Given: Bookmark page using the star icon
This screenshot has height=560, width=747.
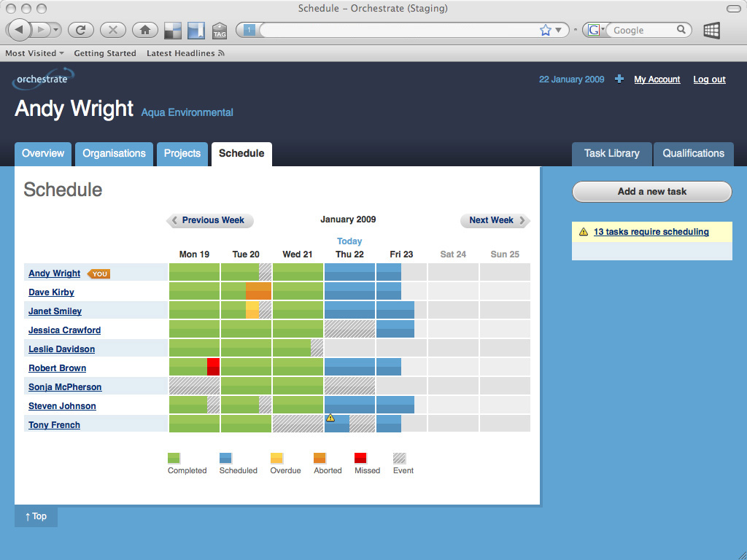Looking at the screenshot, I should pyautogui.click(x=545, y=30).
